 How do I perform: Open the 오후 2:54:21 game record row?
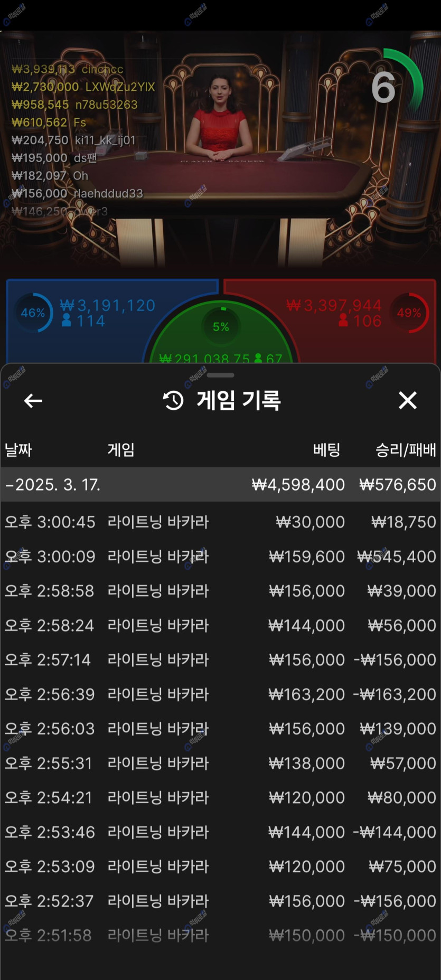(x=220, y=797)
